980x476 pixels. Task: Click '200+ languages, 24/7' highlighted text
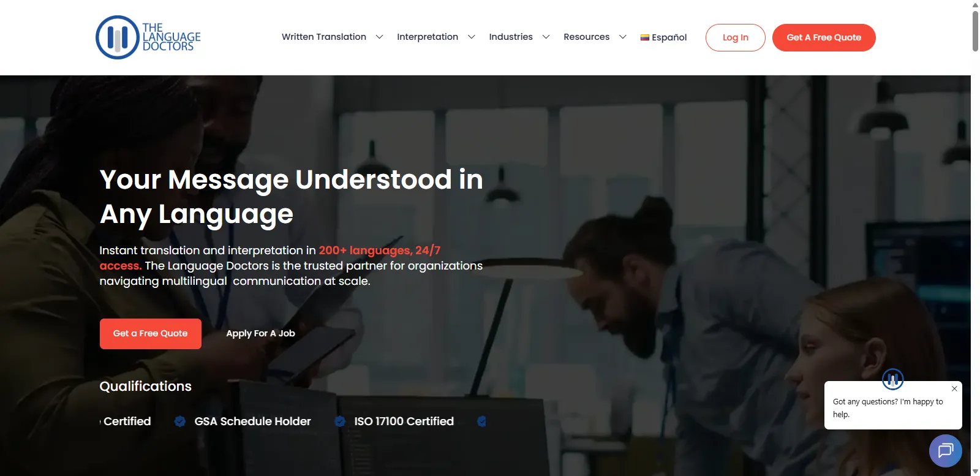(380, 250)
